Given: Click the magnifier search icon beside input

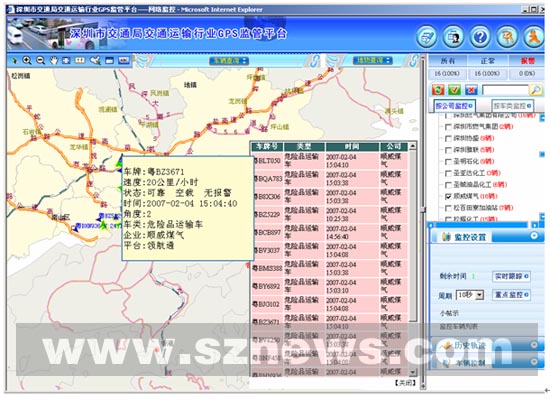Looking at the screenshot, I should 536,90.
